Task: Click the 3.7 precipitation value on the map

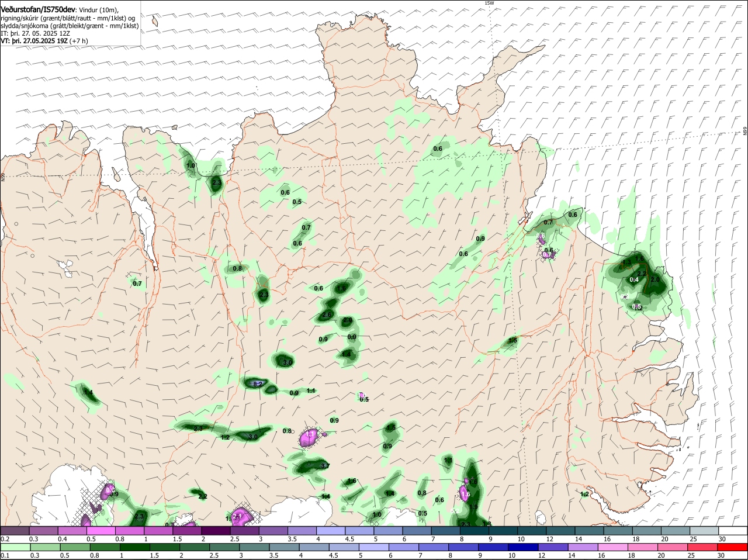Action: pyautogui.click(x=325, y=466)
